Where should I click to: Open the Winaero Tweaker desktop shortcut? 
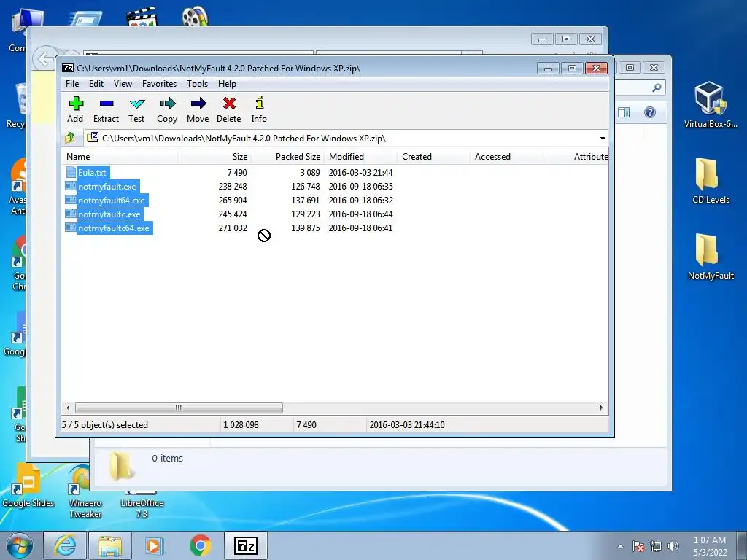coord(85,491)
